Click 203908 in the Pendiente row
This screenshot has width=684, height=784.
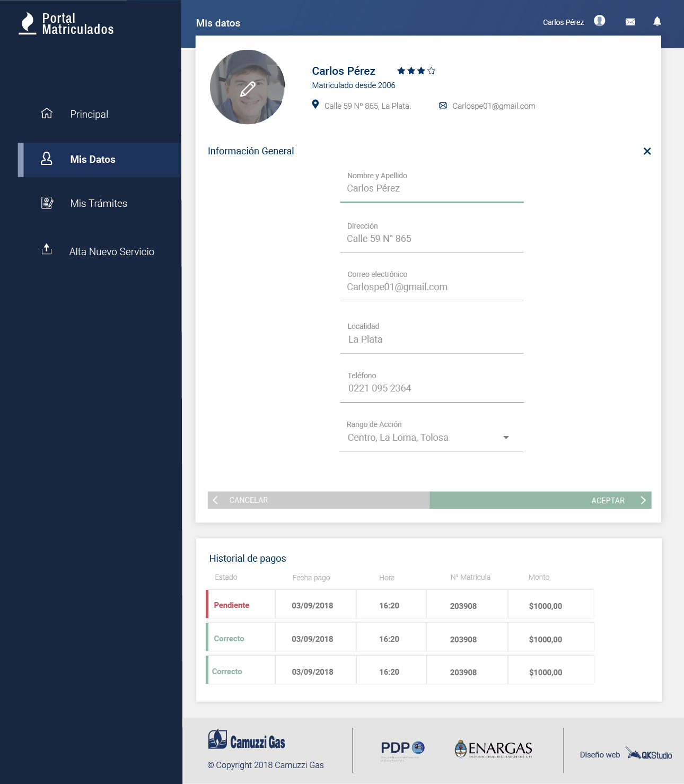(463, 606)
